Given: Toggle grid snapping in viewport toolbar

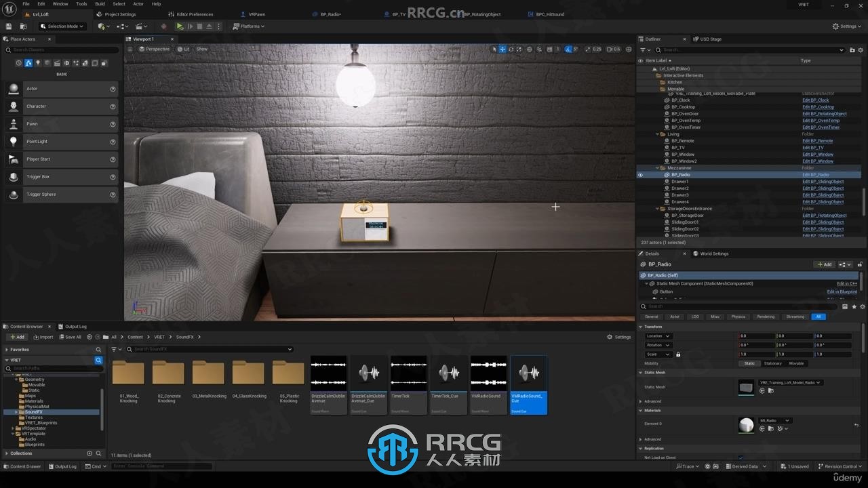Looking at the screenshot, I should [549, 49].
